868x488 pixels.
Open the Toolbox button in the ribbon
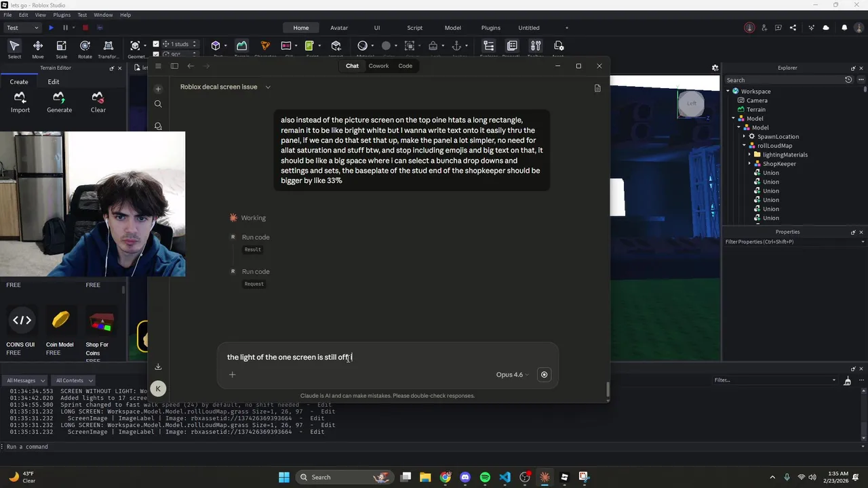click(x=536, y=46)
